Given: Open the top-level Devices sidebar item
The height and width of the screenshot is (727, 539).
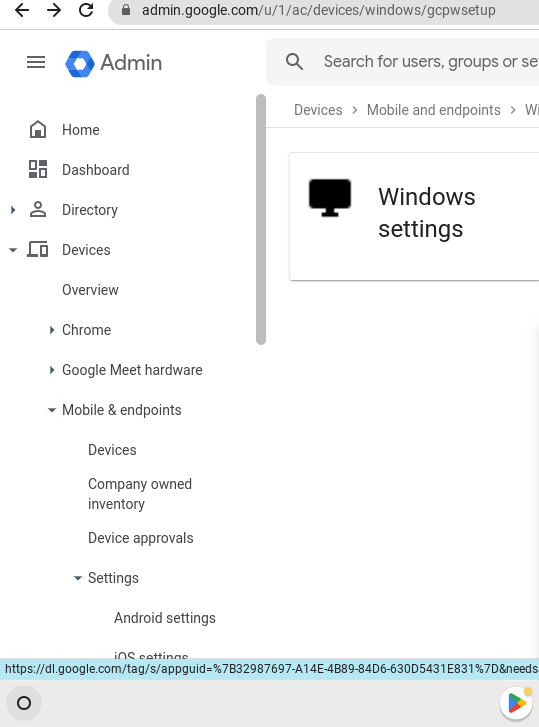Looking at the screenshot, I should [x=86, y=250].
